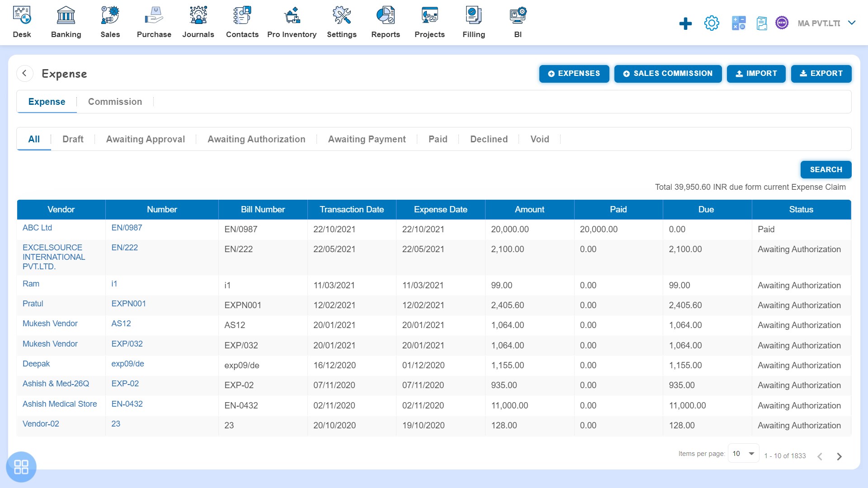
Task: Select the Paid status filter tab
Action: tap(438, 139)
